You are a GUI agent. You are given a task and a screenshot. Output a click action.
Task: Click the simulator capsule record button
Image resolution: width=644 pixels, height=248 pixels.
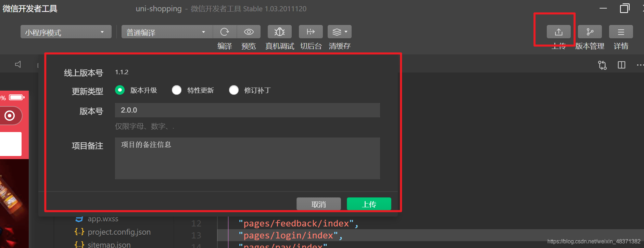point(10,116)
